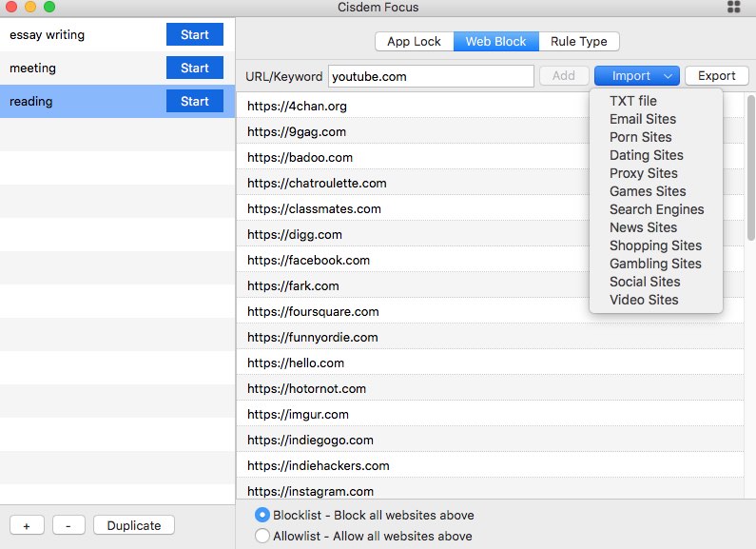The height and width of the screenshot is (549, 756).
Task: Remove profile with the minus button
Action: tap(68, 525)
